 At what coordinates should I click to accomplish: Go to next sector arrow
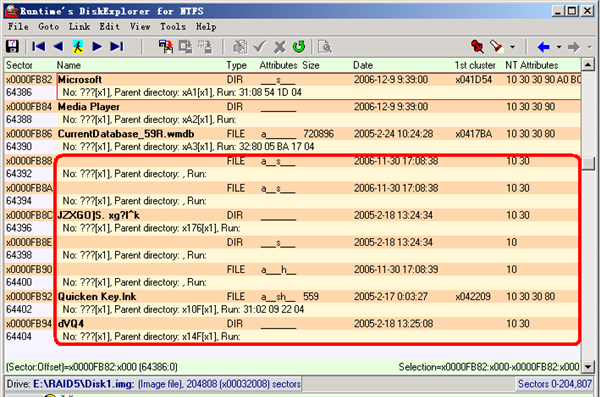97,47
